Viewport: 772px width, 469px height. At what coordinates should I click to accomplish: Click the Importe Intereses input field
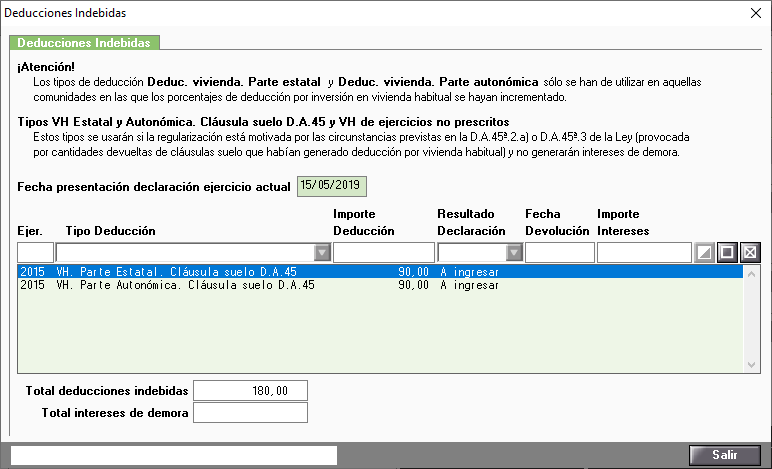point(644,252)
